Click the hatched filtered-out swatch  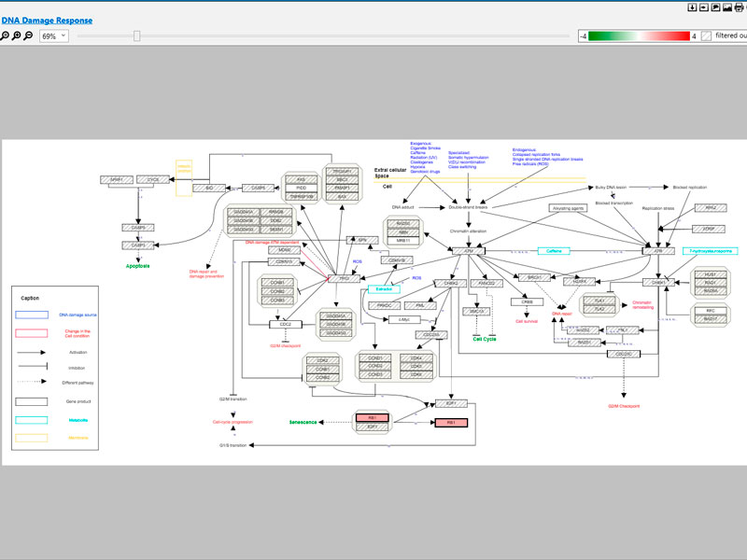click(707, 35)
